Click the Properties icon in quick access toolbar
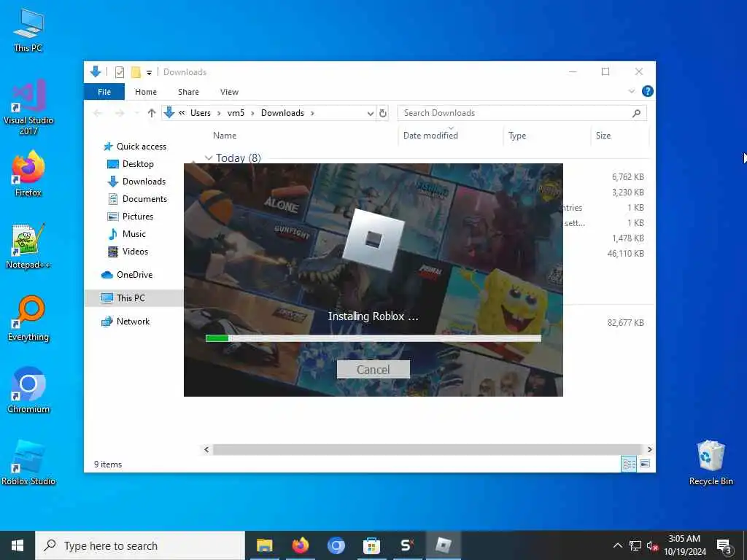Viewport: 747px width, 560px height. click(120, 72)
